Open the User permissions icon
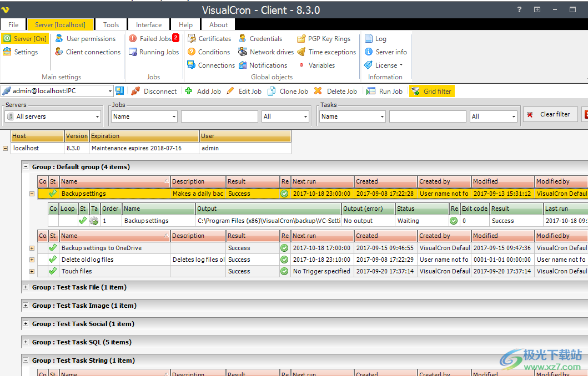588x376 pixels. point(59,38)
